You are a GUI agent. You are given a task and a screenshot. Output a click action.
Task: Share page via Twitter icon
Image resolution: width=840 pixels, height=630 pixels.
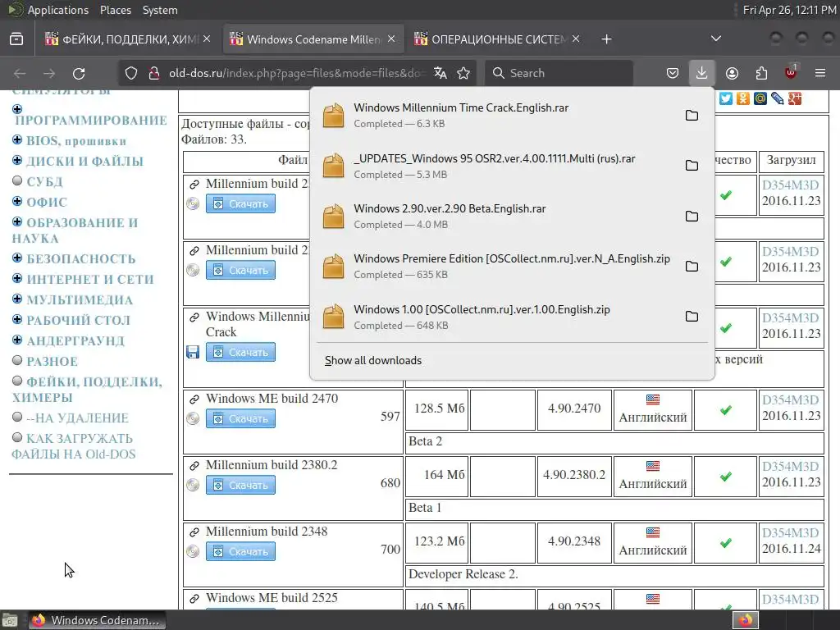click(726, 98)
